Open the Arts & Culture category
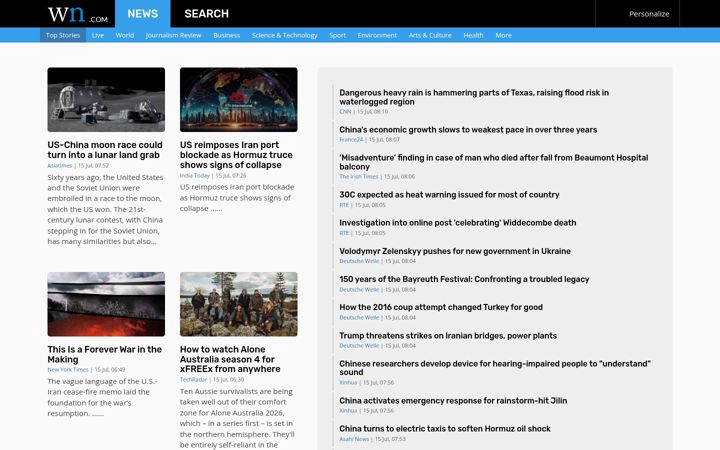 430,35
